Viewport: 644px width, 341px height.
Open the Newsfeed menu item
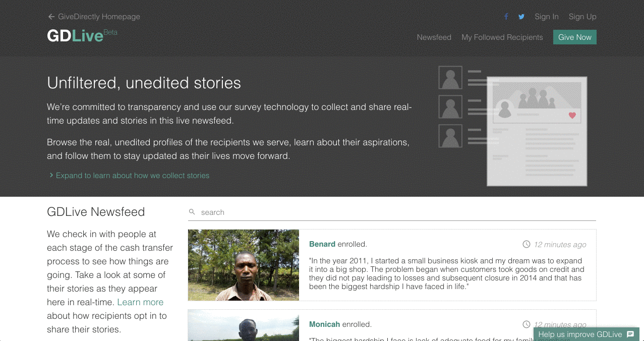(x=434, y=37)
